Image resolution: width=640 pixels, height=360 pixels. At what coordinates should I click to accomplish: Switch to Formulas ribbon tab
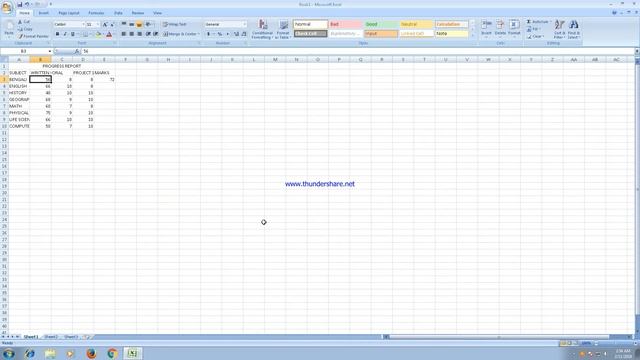(x=96, y=13)
